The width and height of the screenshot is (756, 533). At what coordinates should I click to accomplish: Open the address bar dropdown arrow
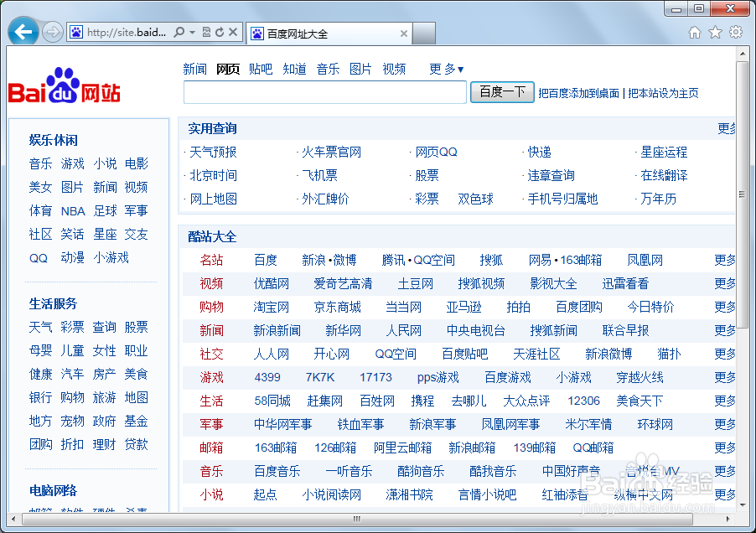tap(193, 33)
